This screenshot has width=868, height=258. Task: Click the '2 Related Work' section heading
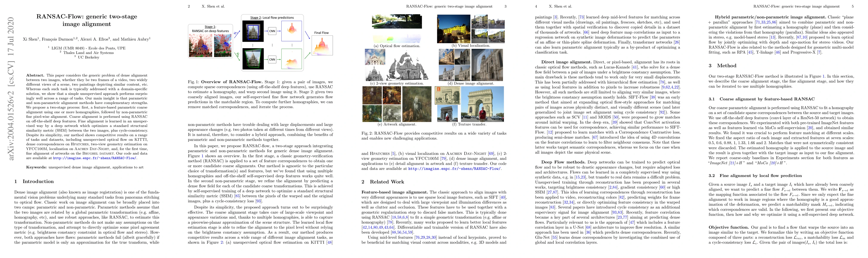[382, 182]
